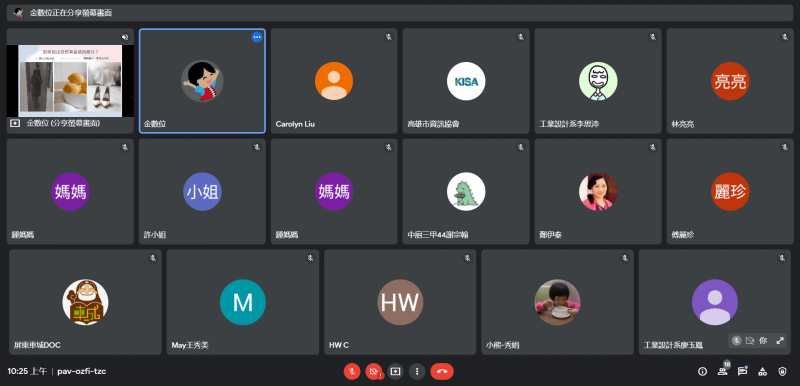Click the camera-off icon in 你 self-view
Image resolution: width=800 pixels, height=386 pixels.
click(749, 341)
